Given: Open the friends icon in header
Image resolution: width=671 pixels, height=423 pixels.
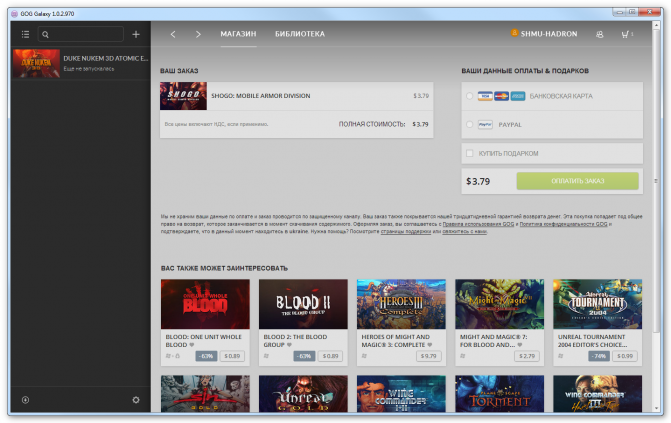Looking at the screenshot, I should pos(600,34).
